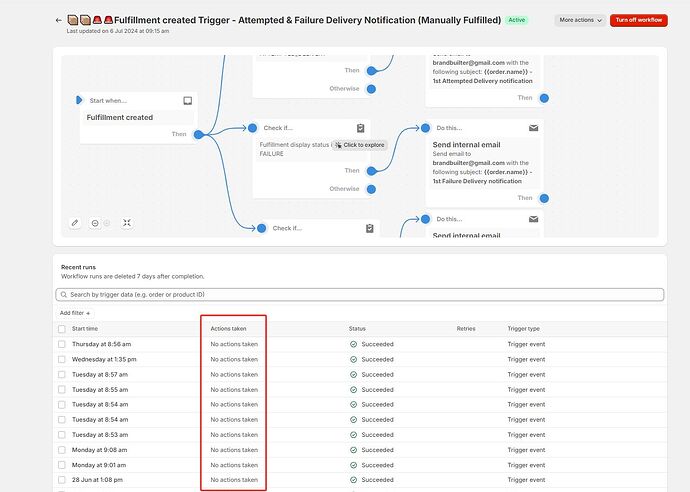Click the trigger icon on Fulfillment created card

point(187,101)
